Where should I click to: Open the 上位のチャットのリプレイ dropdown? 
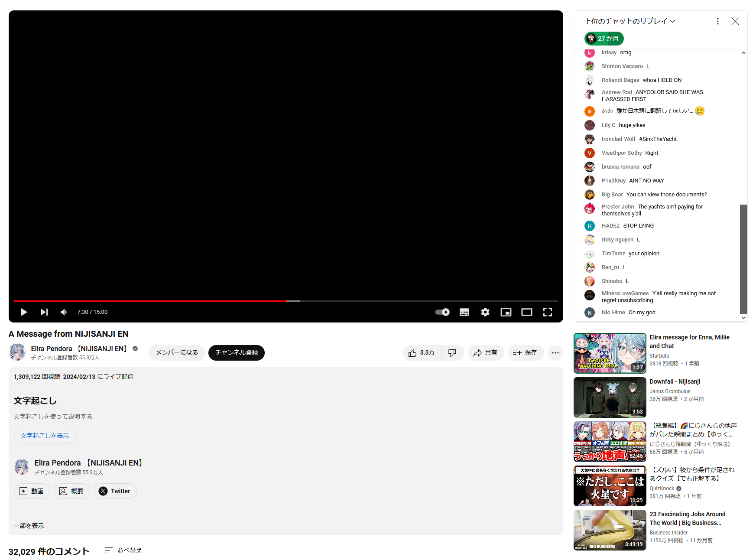(630, 21)
